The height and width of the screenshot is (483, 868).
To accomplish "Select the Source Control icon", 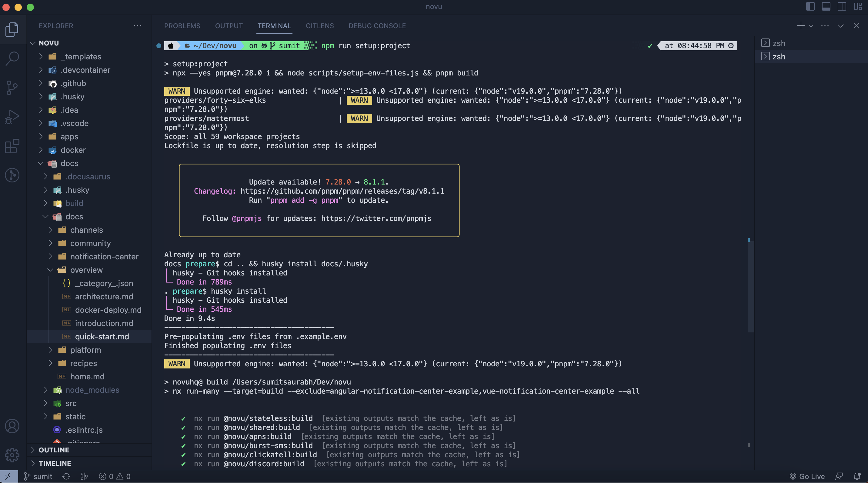I will (x=12, y=88).
